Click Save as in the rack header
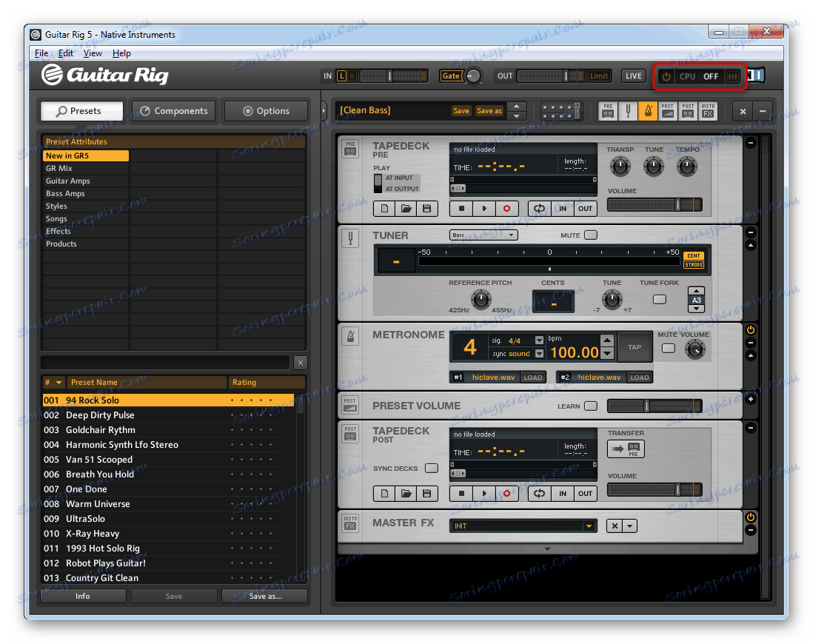 coord(489,111)
